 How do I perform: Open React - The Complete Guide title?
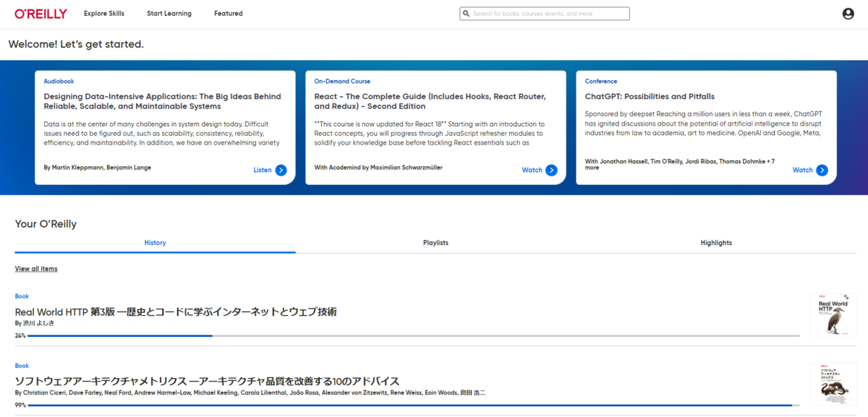[x=430, y=101]
